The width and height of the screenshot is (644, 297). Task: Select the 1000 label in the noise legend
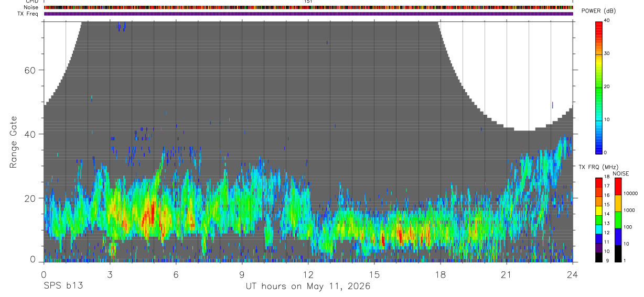click(x=628, y=210)
